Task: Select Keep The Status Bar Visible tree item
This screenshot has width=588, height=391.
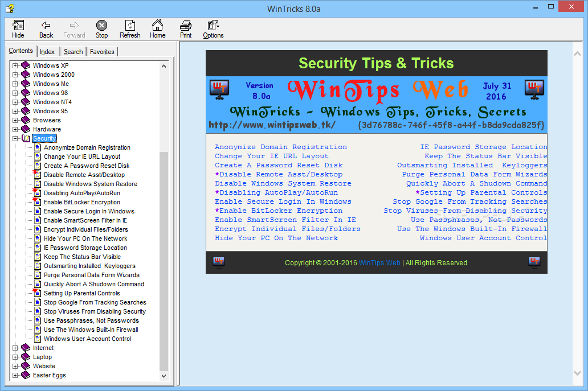Action: coord(82,257)
